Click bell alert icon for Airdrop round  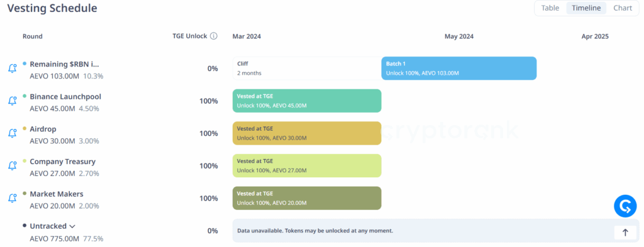(13, 133)
